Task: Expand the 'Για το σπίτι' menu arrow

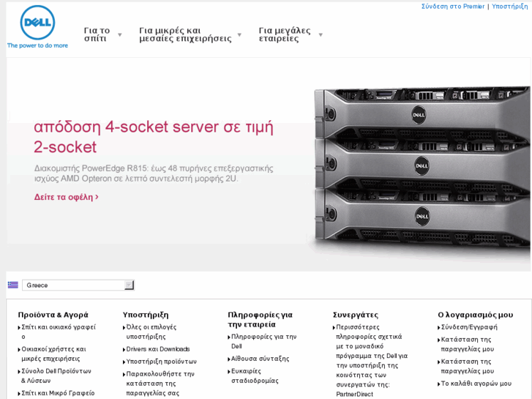Action: click(x=120, y=34)
